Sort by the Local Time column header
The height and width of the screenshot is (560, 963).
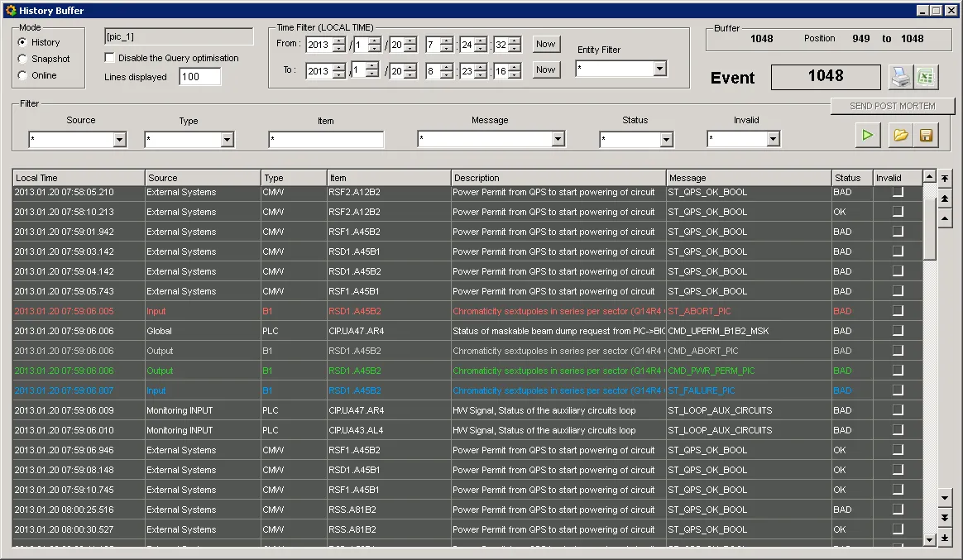click(79, 178)
